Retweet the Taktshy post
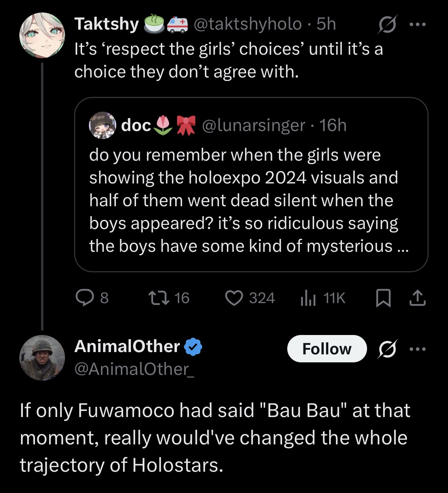Screen dimensions: 448x493 click(158, 298)
